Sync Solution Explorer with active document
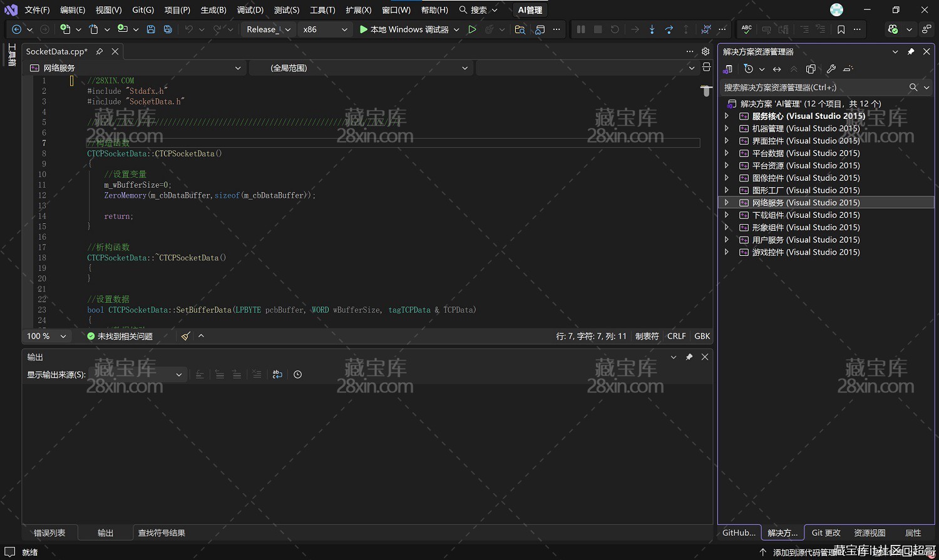Viewport: 939px width, 560px height. (x=777, y=69)
